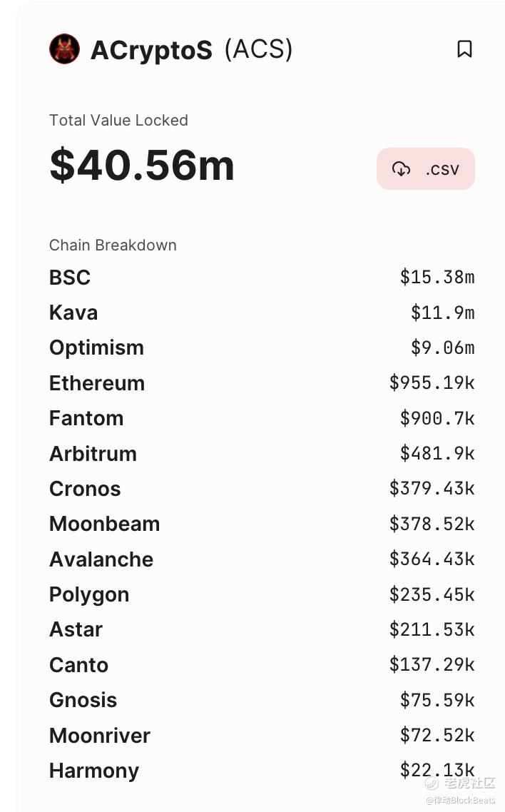
Task: Click Avalanche in the chain breakdown
Action: pos(101,559)
